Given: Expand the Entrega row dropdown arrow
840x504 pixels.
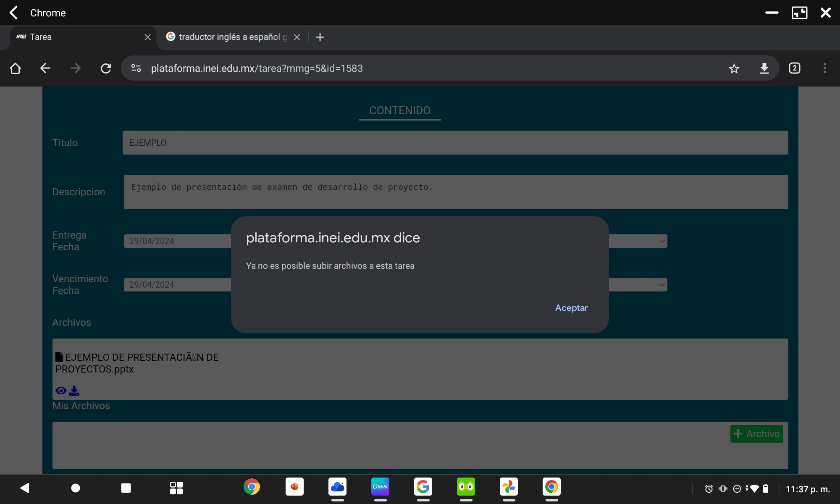Looking at the screenshot, I should click(662, 241).
